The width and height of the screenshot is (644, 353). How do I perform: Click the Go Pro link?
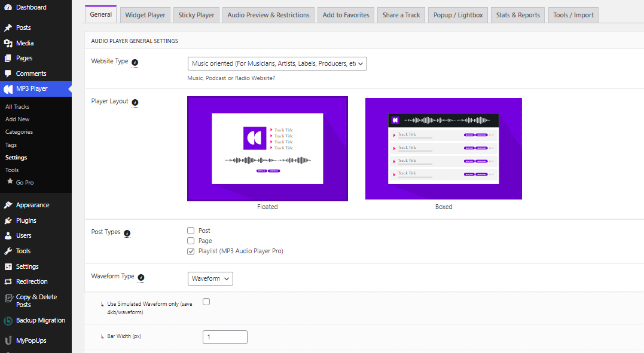click(25, 183)
